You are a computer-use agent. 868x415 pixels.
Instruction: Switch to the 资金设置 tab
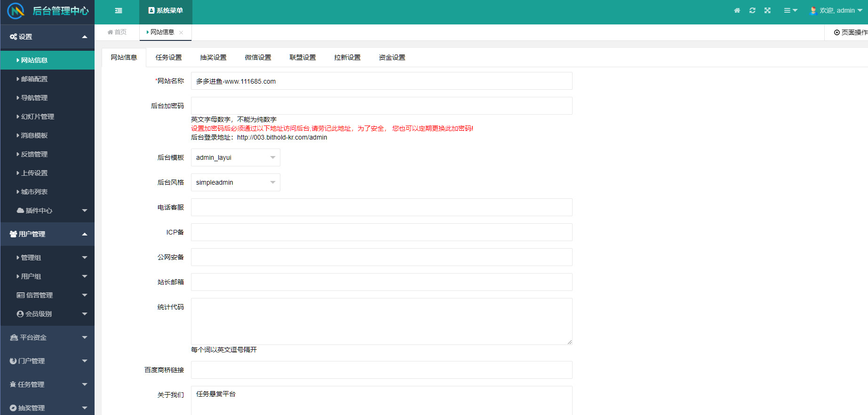[x=392, y=57]
